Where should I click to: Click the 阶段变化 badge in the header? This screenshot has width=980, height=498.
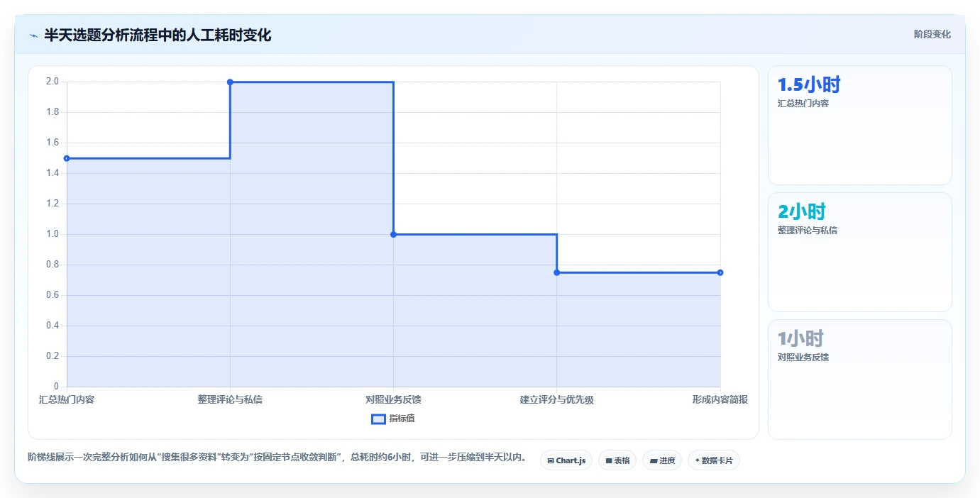[932, 34]
